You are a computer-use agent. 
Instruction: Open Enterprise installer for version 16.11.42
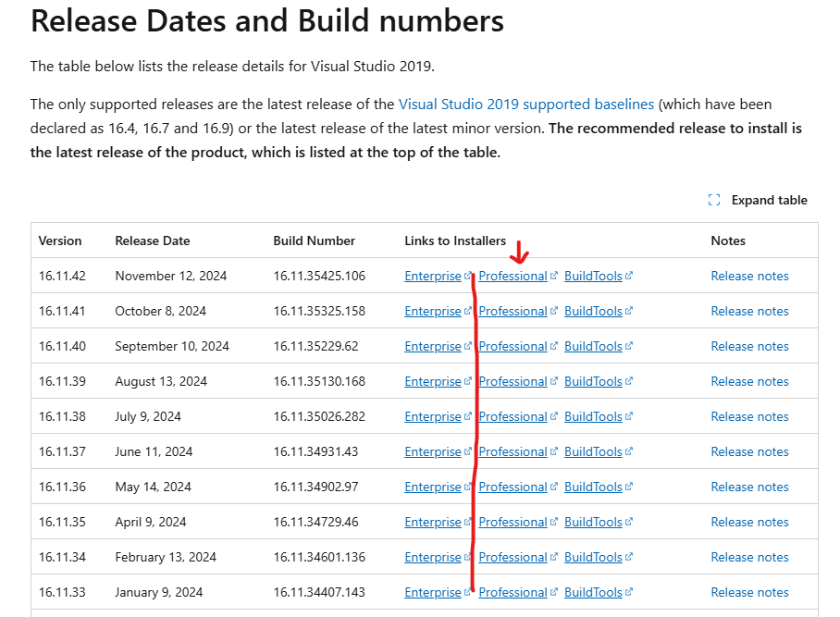[433, 276]
